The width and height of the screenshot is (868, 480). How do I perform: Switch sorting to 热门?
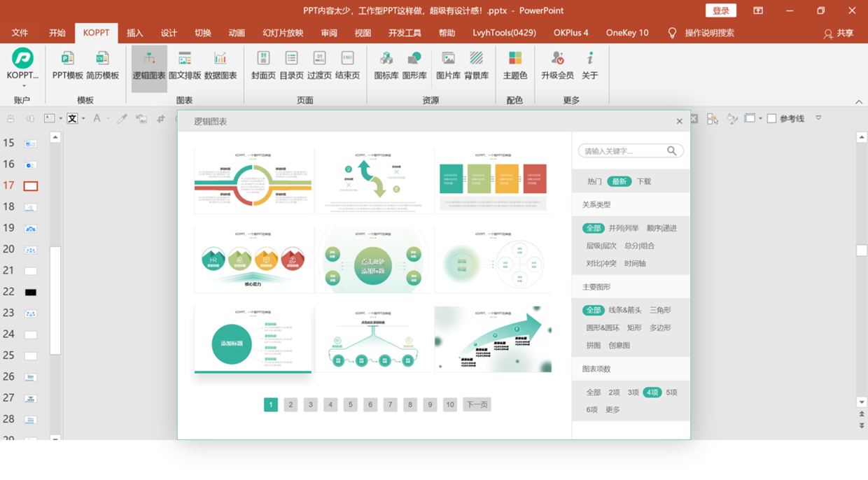pyautogui.click(x=594, y=181)
